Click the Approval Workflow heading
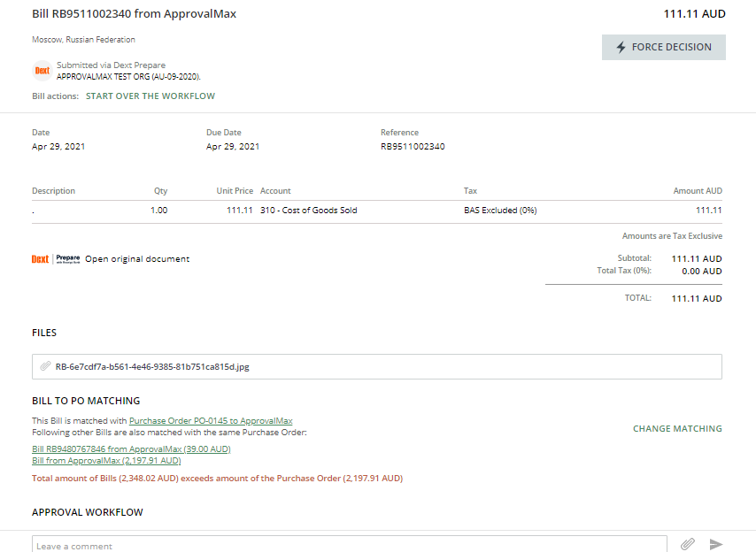Image resolution: width=756 pixels, height=552 pixels. pos(88,512)
